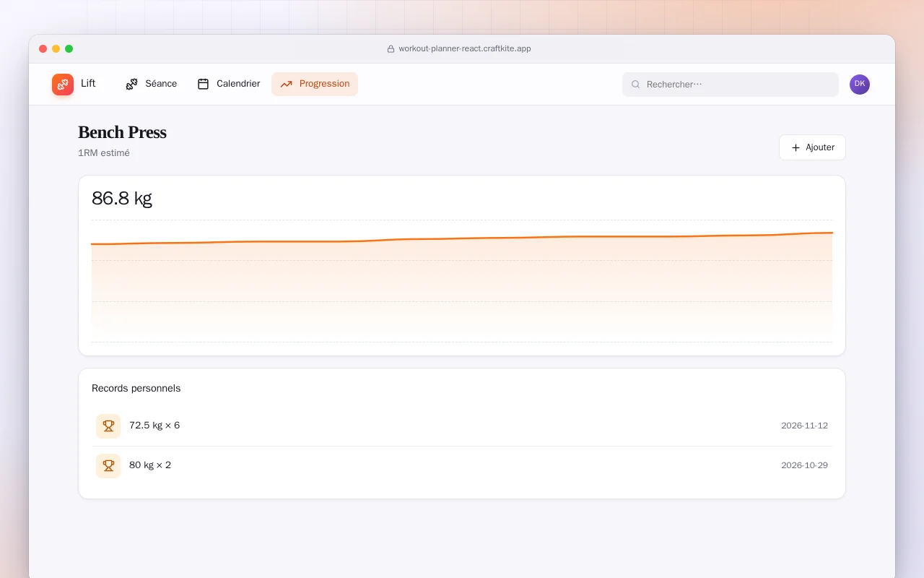Click the Bench Press heading

[x=122, y=132]
